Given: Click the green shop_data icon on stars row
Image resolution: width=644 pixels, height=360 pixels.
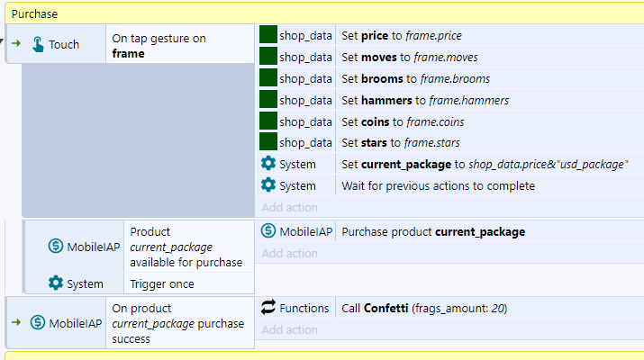Looking at the screenshot, I should 268,142.
